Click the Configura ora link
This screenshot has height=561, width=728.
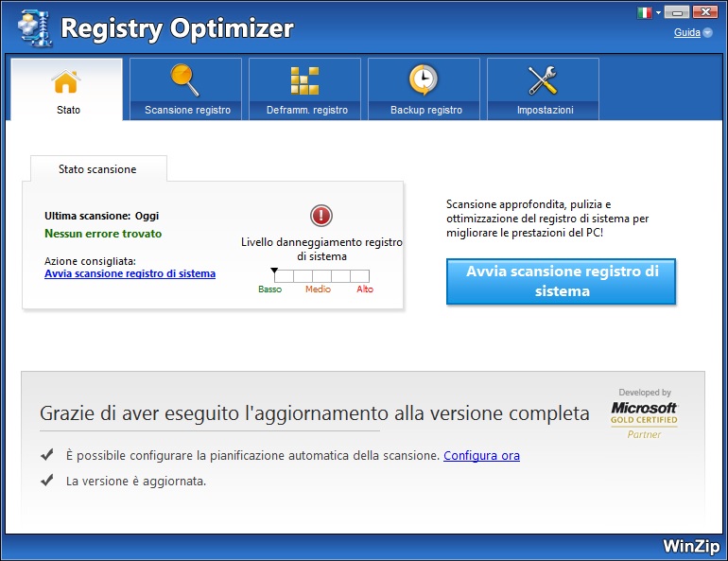coord(481,456)
